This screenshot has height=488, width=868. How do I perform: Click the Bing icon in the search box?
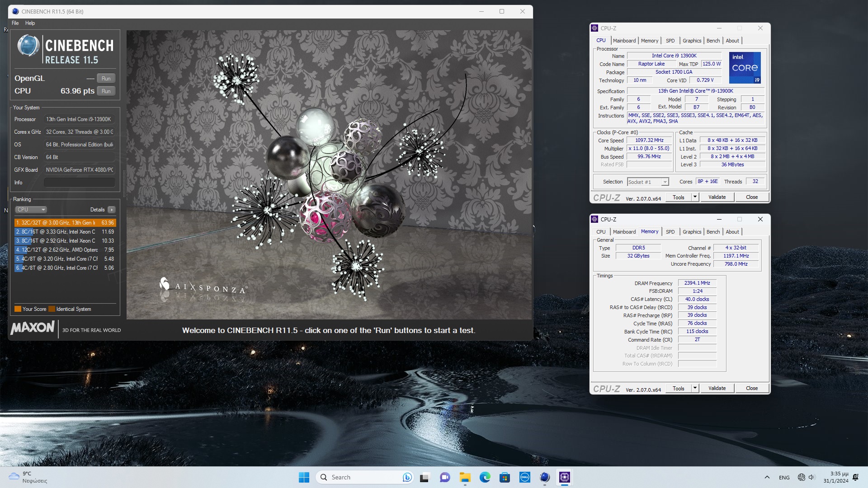click(407, 477)
